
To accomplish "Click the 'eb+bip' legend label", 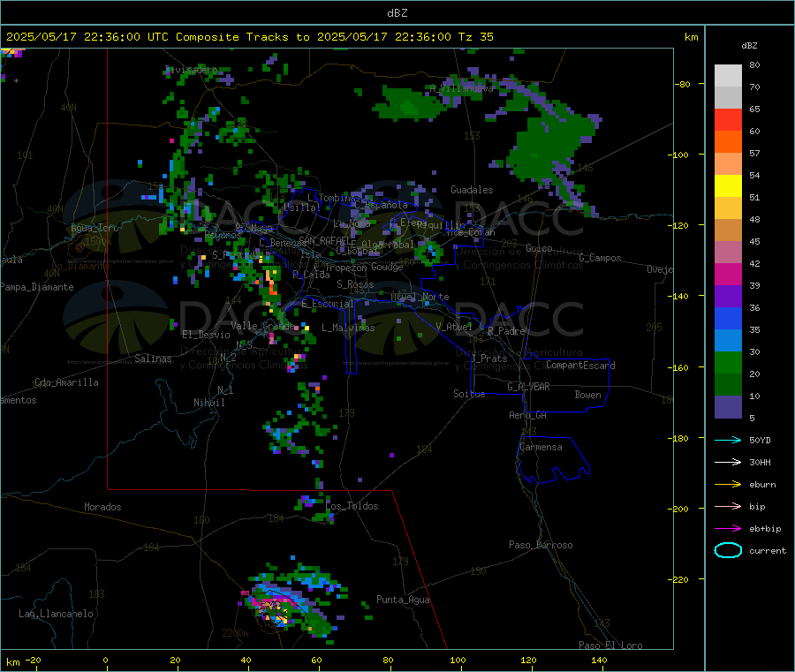I will coord(765,529).
